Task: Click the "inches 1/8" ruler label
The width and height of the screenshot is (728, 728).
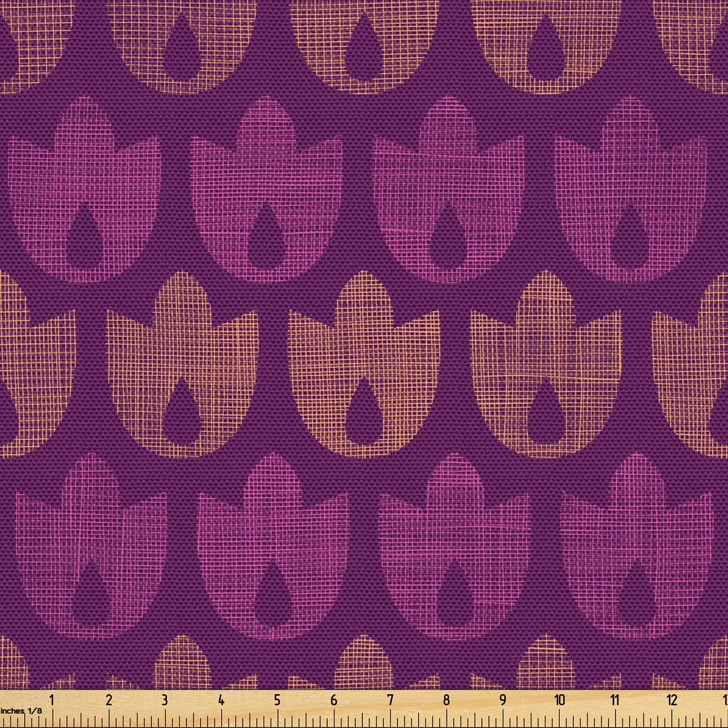Action: 21,711
